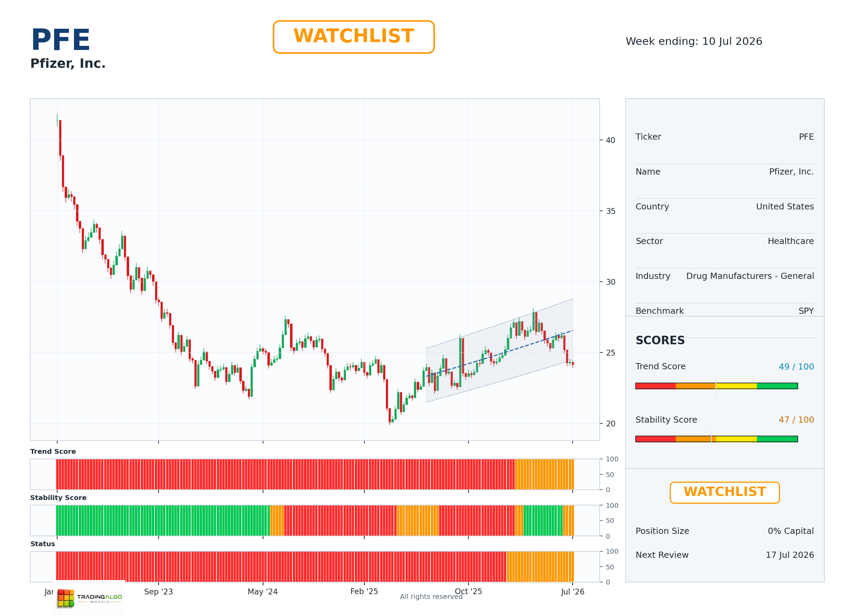Click the green segment of Stability Score strip
This screenshot has width=863, height=616.
coord(163,521)
